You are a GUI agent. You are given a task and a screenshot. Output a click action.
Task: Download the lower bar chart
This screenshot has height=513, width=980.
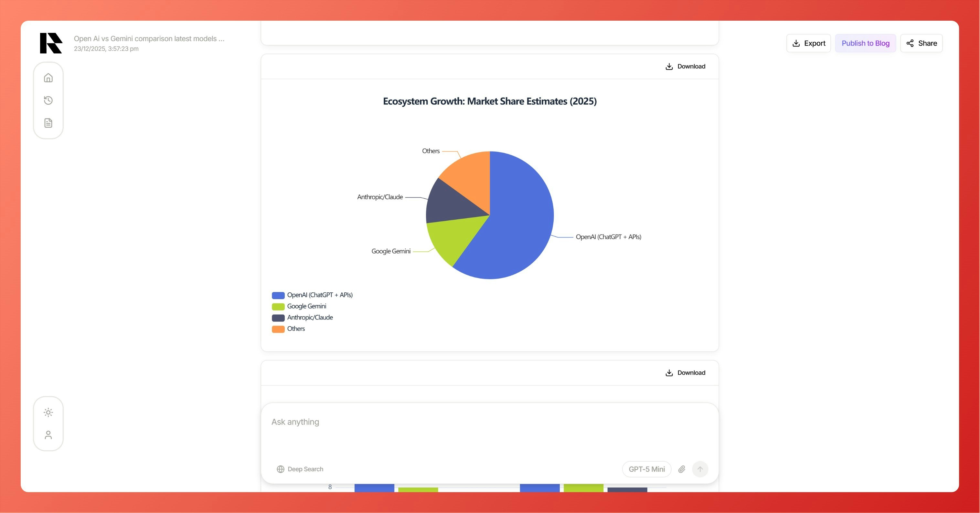pyautogui.click(x=685, y=373)
